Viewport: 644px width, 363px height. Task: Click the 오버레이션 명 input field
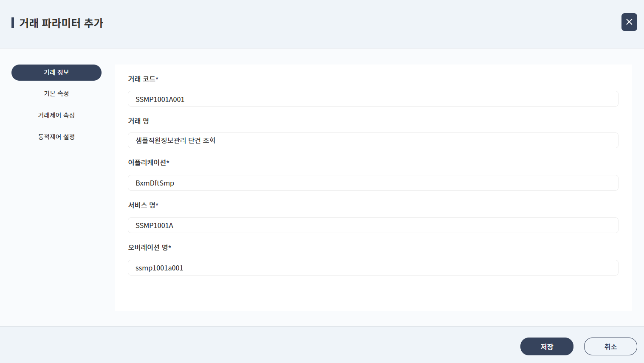coord(373,268)
